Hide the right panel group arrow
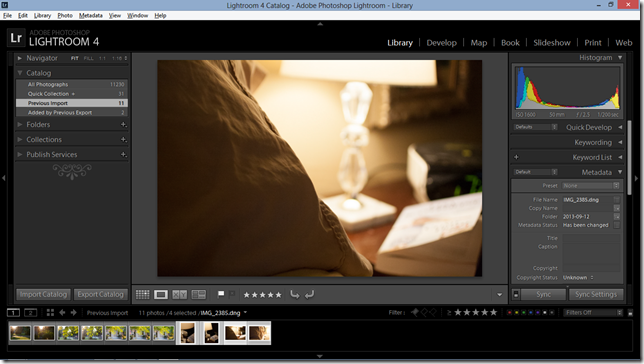This screenshot has height=364, width=644. click(636, 178)
